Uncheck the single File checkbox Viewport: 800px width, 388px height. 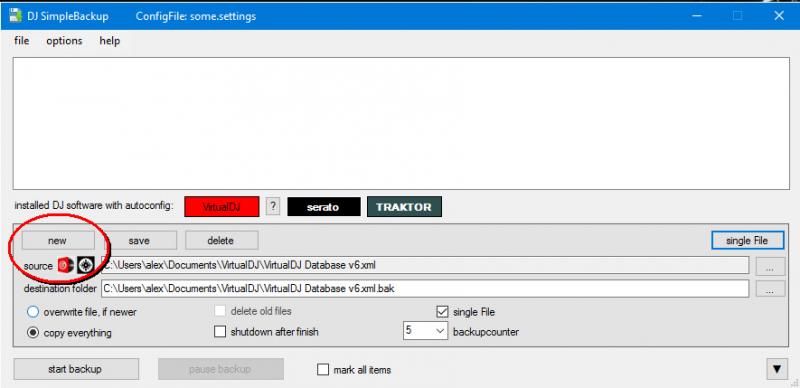click(x=442, y=311)
